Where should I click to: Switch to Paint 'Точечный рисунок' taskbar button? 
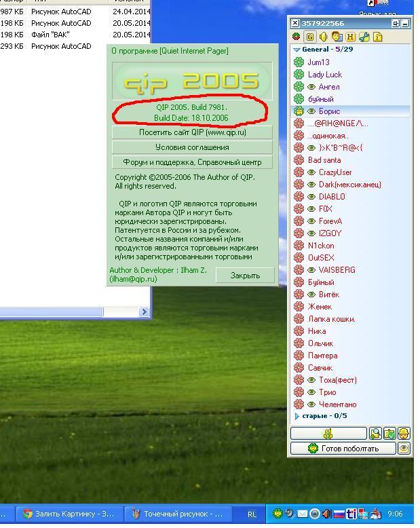pos(178,514)
